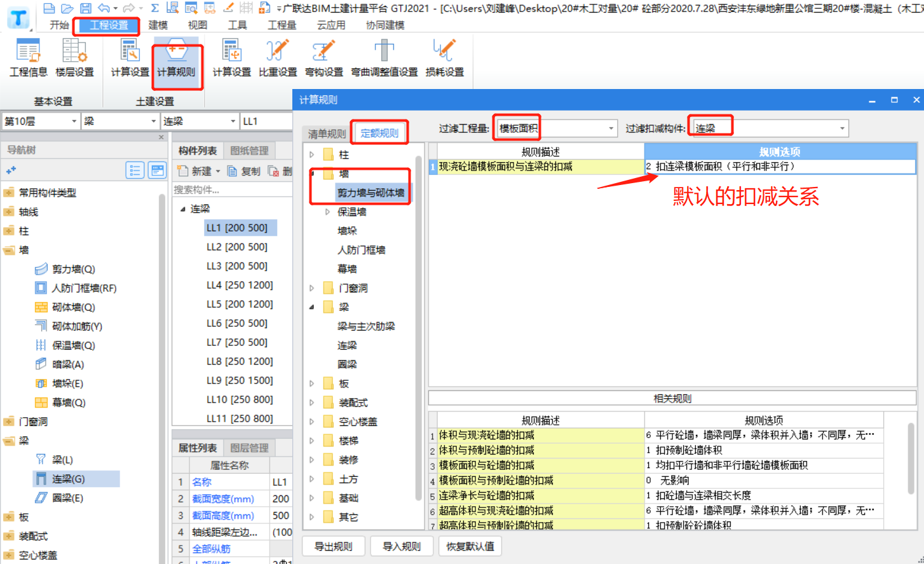The image size is (924, 564).
Task: Switch to the 开始 ribbon tab
Action: click(x=59, y=25)
